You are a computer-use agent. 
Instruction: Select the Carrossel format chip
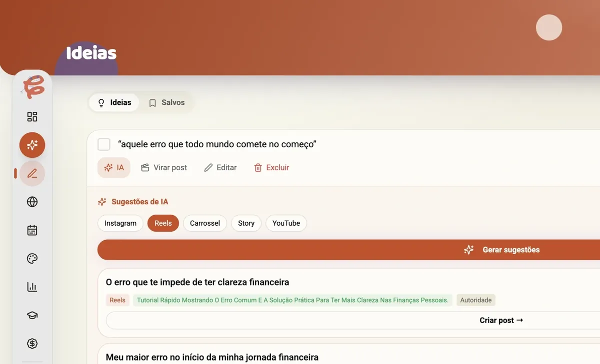pyautogui.click(x=205, y=223)
